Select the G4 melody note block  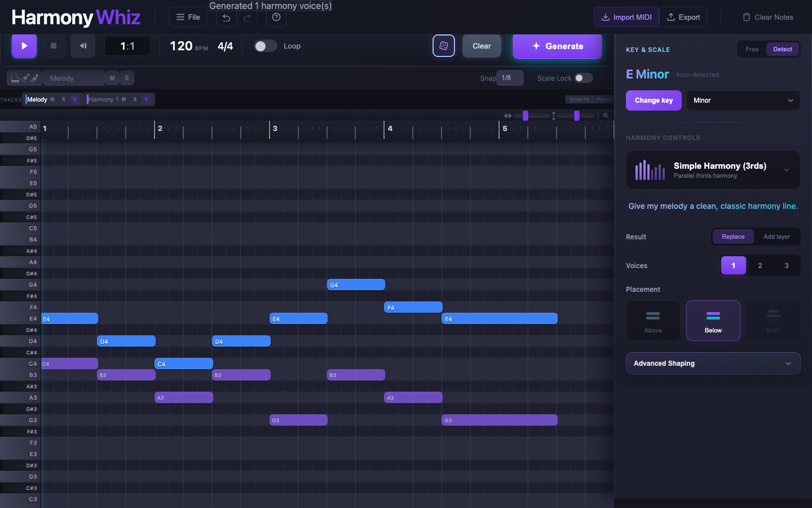[x=356, y=285]
